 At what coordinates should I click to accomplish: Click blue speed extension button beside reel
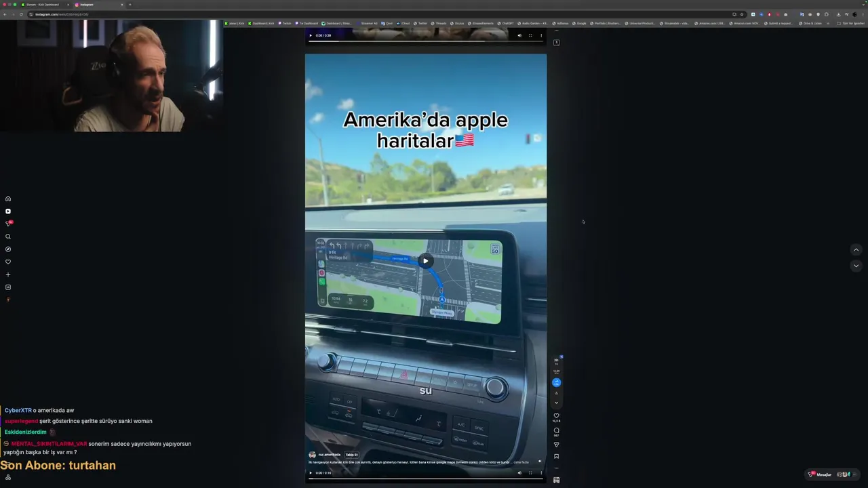pyautogui.click(x=556, y=382)
